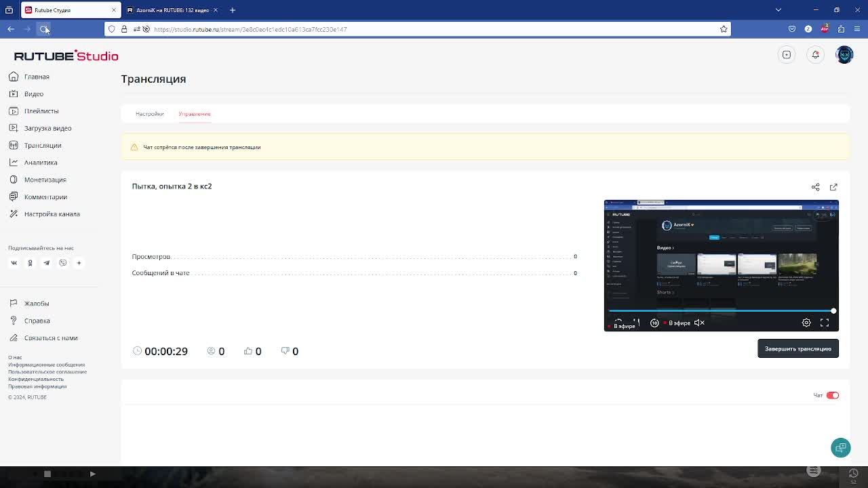Share the stream via share icon
The height and width of the screenshot is (488, 868).
(815, 187)
